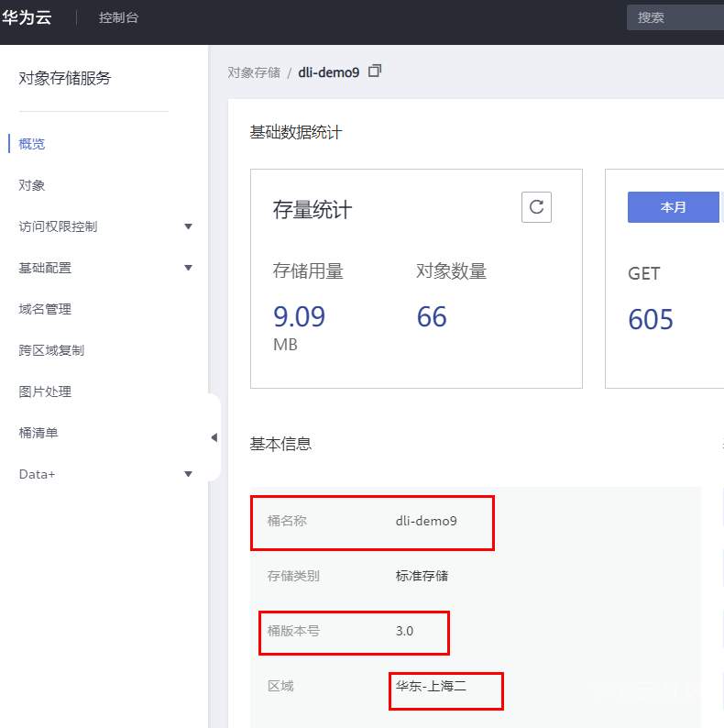Expand Data+ submenu arrow

click(x=188, y=474)
